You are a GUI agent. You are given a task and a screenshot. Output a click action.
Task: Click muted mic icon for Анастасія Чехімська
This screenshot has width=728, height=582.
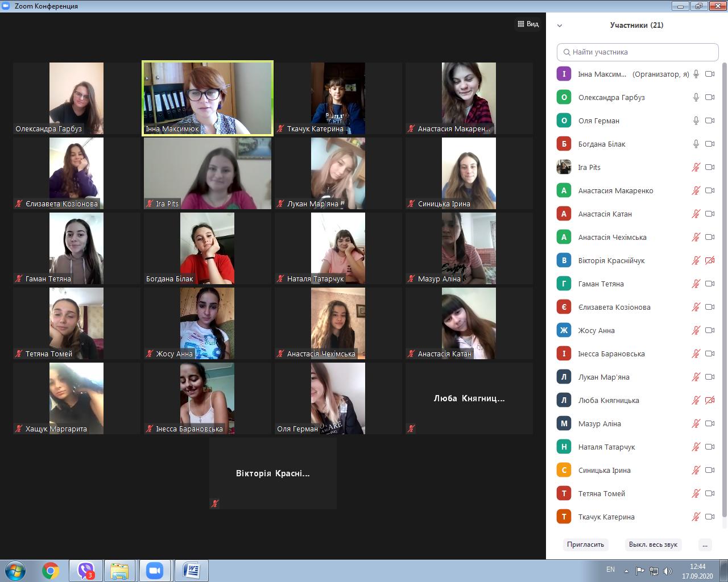pyautogui.click(x=696, y=237)
